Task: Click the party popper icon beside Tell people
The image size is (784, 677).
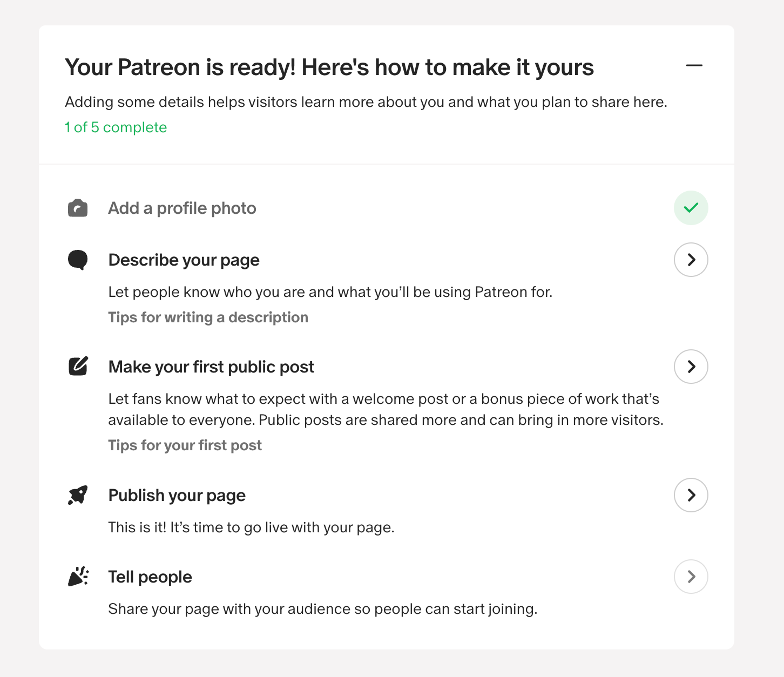Action: pyautogui.click(x=77, y=576)
